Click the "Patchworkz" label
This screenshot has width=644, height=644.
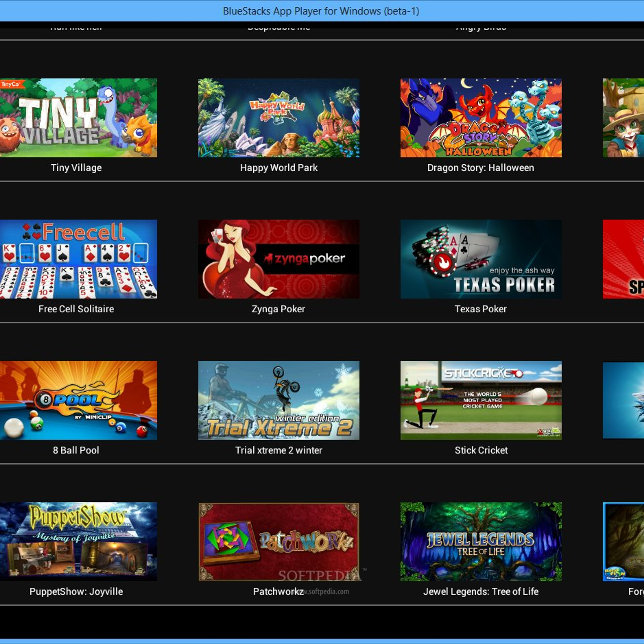point(278,592)
